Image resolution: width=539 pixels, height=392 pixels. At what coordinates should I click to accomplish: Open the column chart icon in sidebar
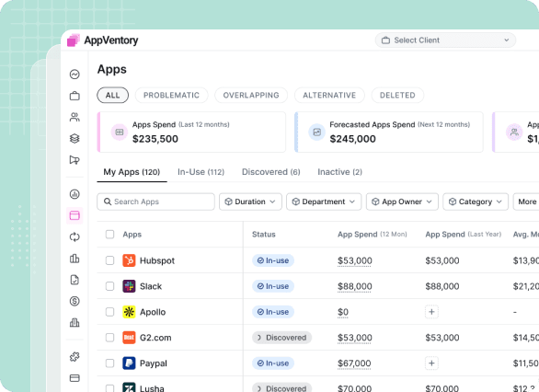click(75, 259)
